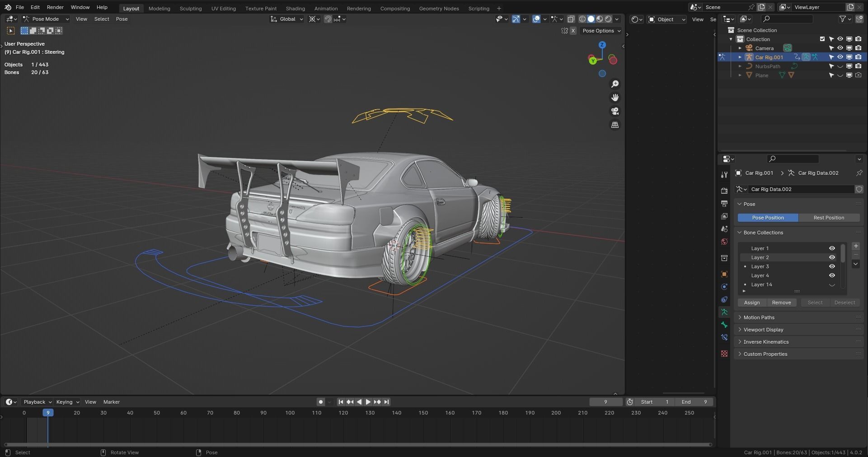This screenshot has width=868, height=457.
Task: Click Assign bone collection button
Action: (752, 303)
